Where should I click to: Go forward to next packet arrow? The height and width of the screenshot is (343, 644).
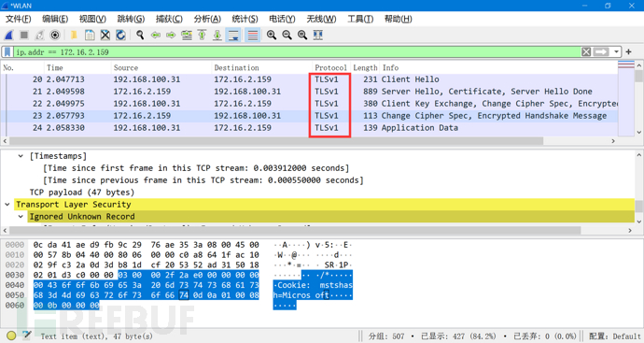(171, 35)
